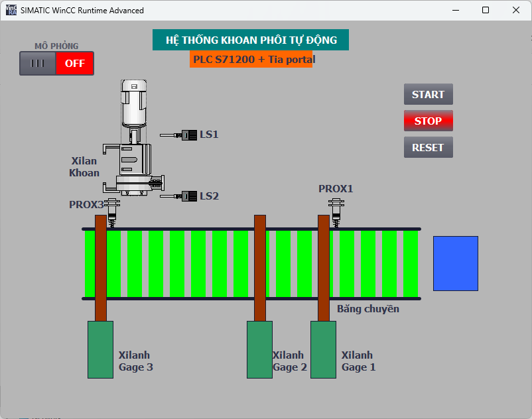Viewport: 532px width, 419px height.
Task: Click the WinCC Runtime app icon in title bar
Action: (x=11, y=10)
